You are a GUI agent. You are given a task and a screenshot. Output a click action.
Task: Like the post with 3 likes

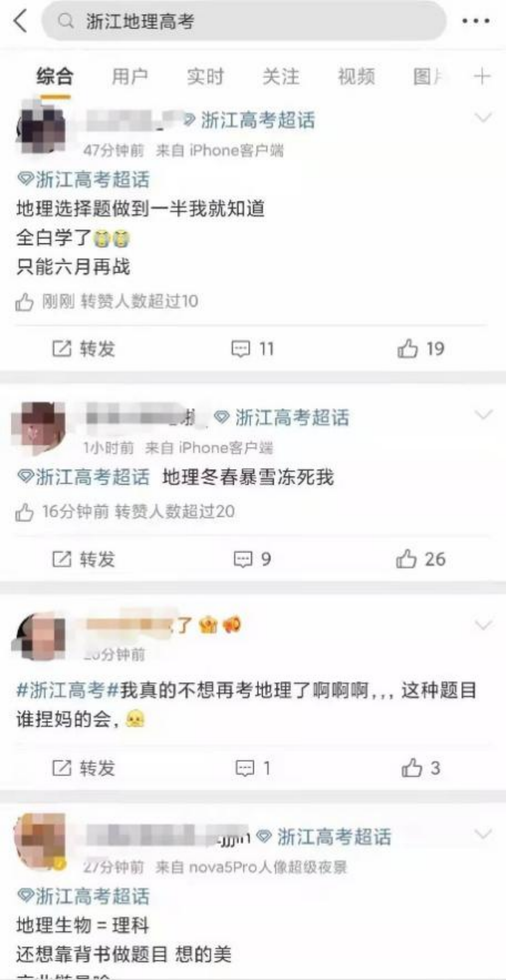pos(420,768)
